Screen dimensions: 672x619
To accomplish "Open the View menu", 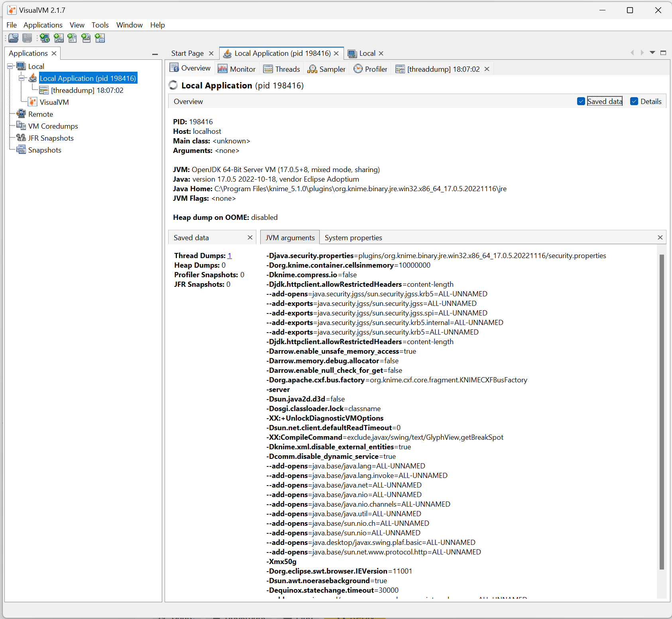I will coord(77,25).
